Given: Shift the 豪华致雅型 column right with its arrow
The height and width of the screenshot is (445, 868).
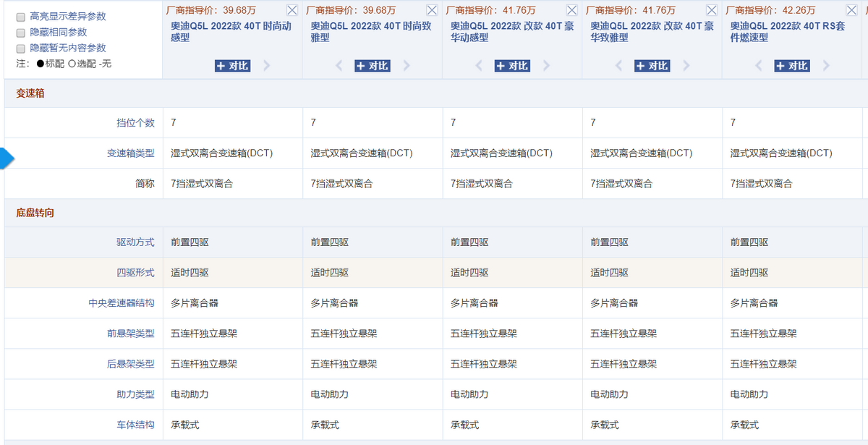Looking at the screenshot, I should coord(686,66).
